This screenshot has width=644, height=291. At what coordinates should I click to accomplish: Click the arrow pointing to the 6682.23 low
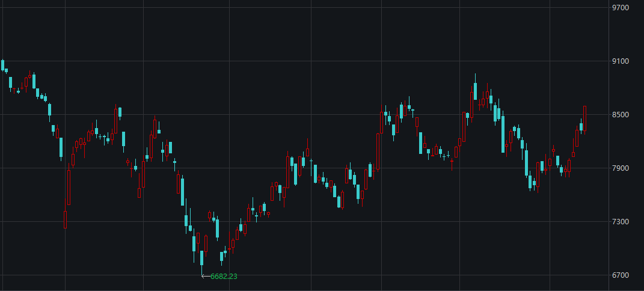(x=206, y=276)
